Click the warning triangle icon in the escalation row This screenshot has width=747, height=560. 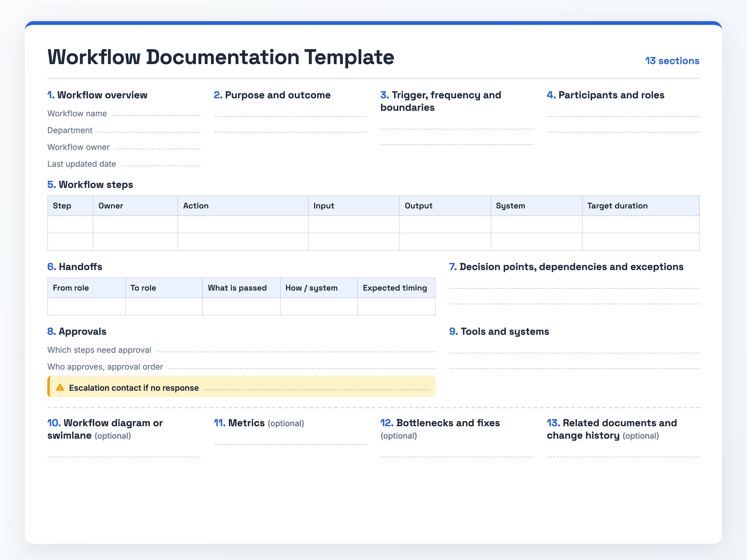point(60,387)
